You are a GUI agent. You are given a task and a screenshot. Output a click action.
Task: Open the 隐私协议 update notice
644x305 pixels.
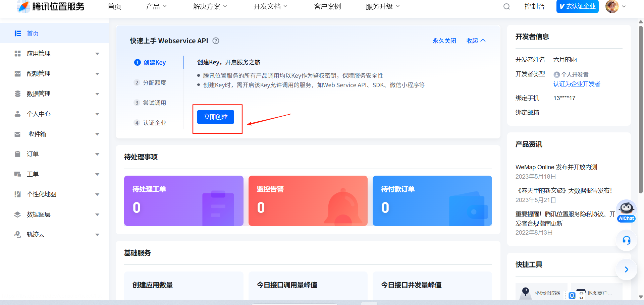pyautogui.click(x=566, y=219)
